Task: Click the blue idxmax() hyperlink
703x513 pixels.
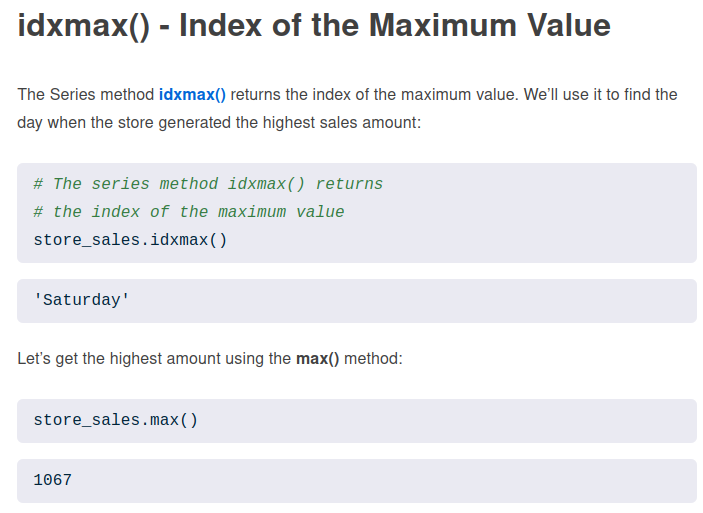Action: tap(192, 95)
